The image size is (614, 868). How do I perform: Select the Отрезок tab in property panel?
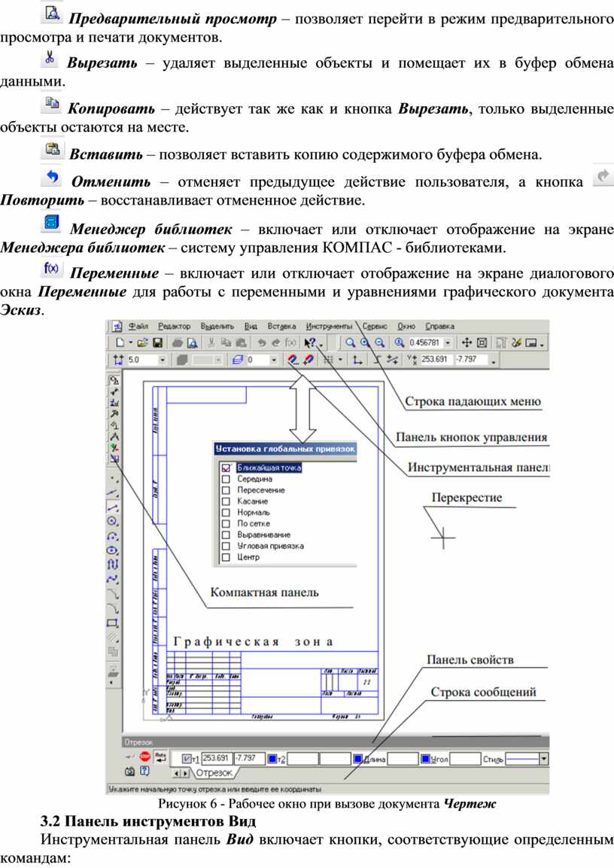pyautogui.click(x=214, y=773)
